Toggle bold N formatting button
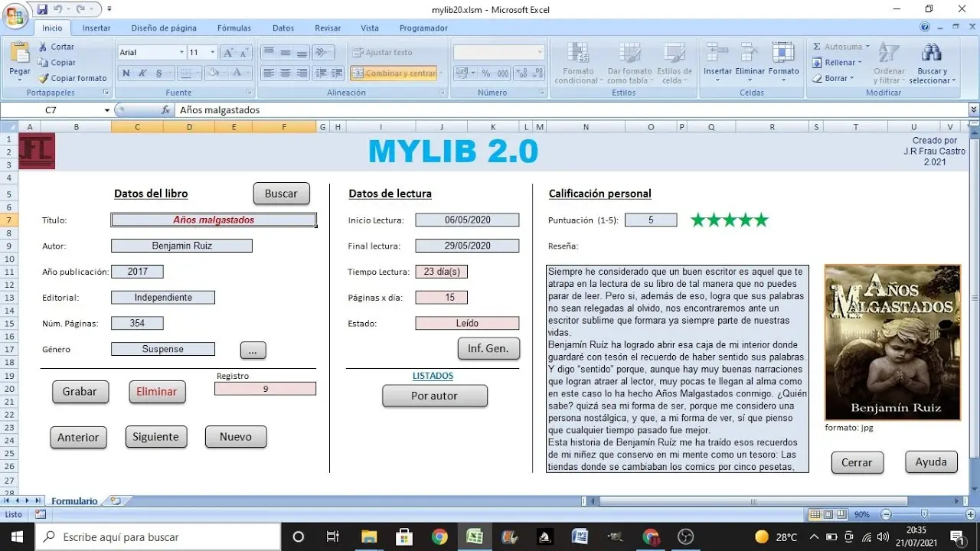980x551 pixels. point(126,73)
